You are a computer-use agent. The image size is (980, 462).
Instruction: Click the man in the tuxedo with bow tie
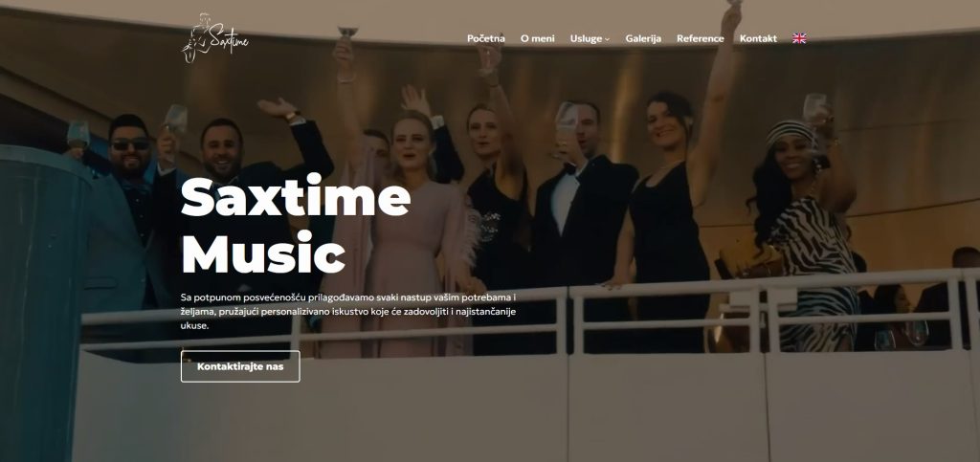pyautogui.click(x=581, y=225)
